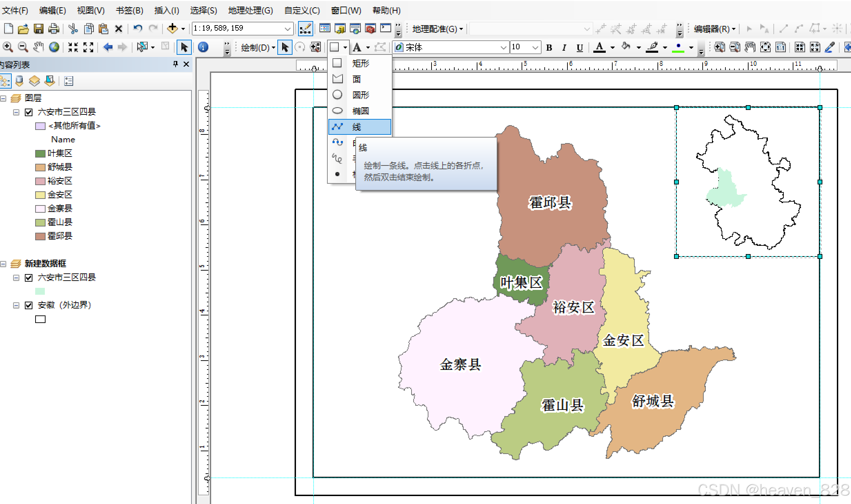Click the Full Extent globe icon

click(x=54, y=47)
